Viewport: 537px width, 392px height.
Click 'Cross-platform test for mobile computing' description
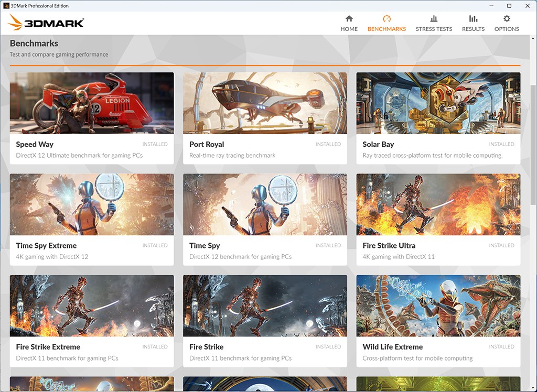[417, 358]
